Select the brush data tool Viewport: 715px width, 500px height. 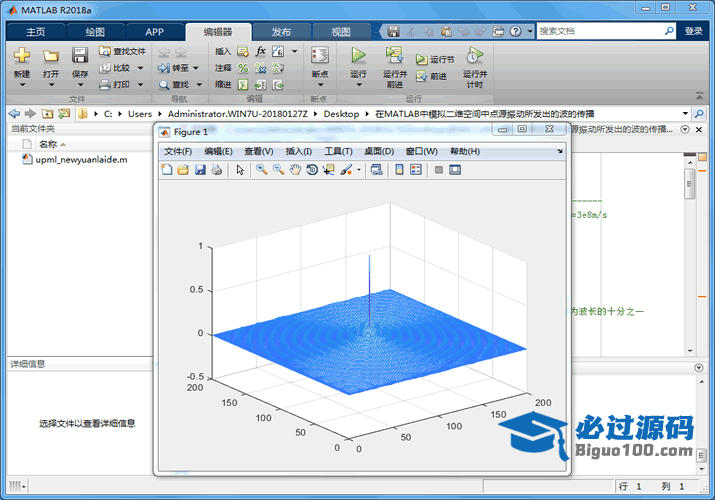(x=346, y=170)
